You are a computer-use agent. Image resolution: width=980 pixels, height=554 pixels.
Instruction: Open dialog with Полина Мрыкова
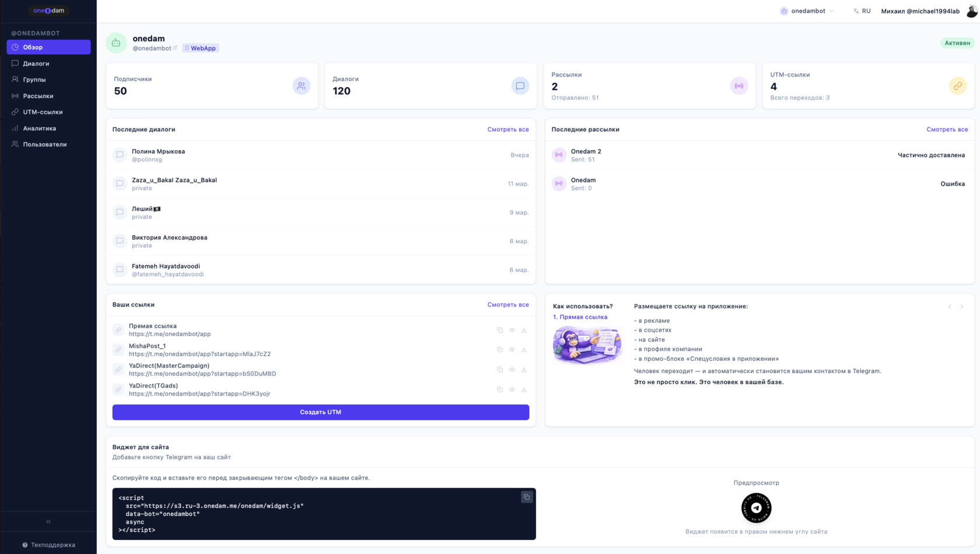click(321, 155)
